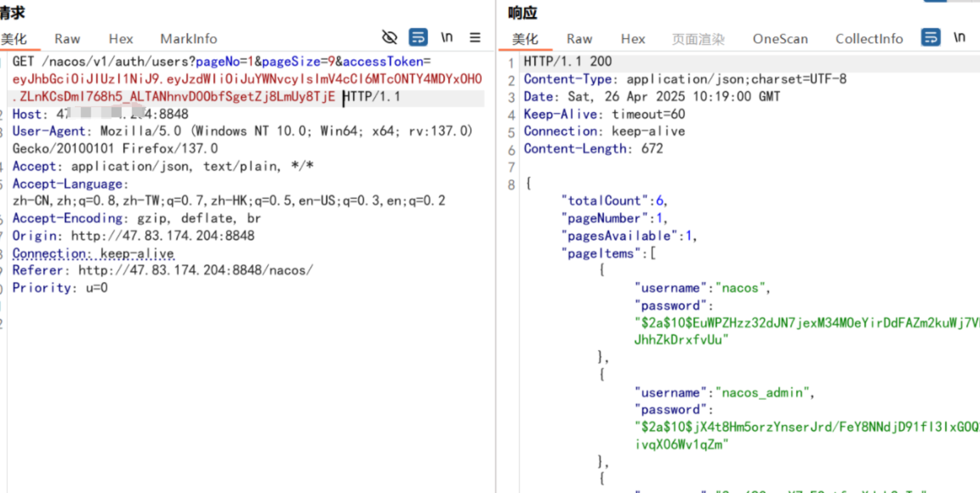Click the Date response header
This screenshot has height=493, width=980.
(x=652, y=96)
